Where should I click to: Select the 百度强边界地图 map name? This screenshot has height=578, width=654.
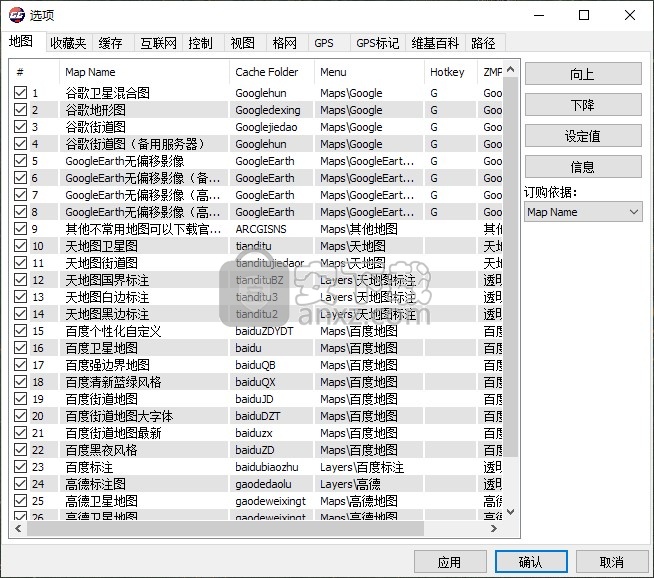point(107,365)
